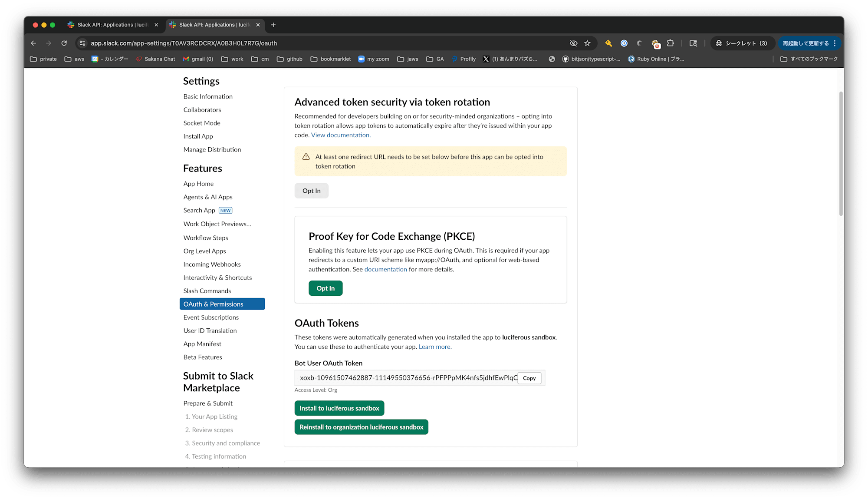Open Slash Commands settings

207,291
